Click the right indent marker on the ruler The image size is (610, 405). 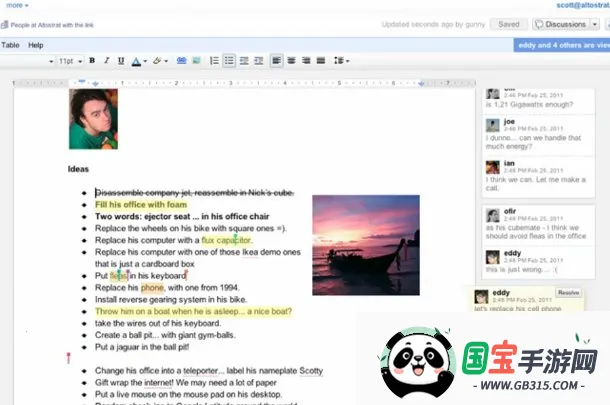pos(421,83)
